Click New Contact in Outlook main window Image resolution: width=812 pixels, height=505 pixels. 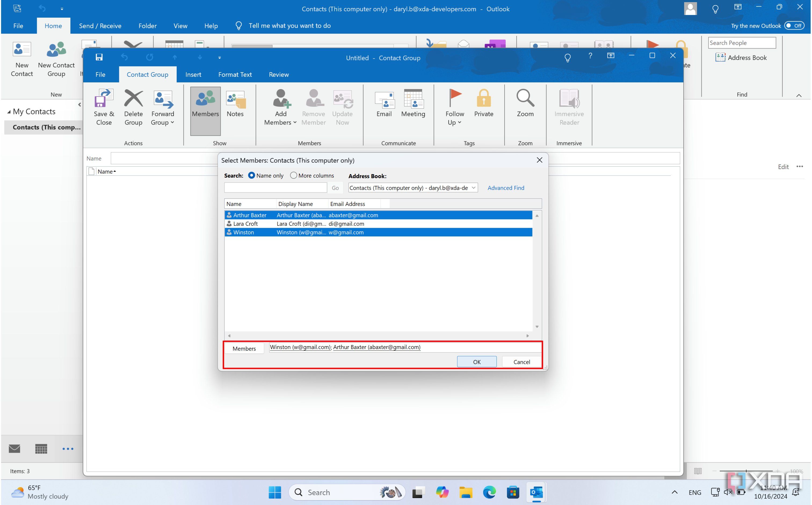click(22, 60)
